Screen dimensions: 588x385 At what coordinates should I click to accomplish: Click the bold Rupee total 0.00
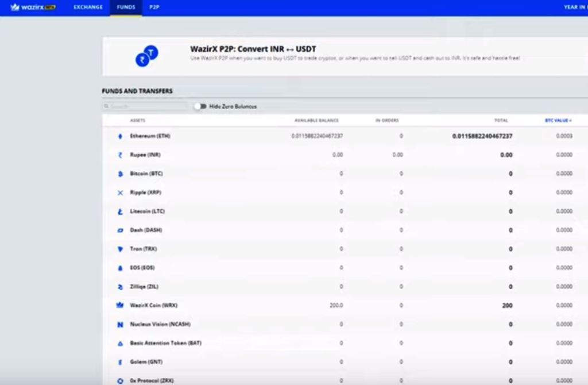[x=506, y=155]
